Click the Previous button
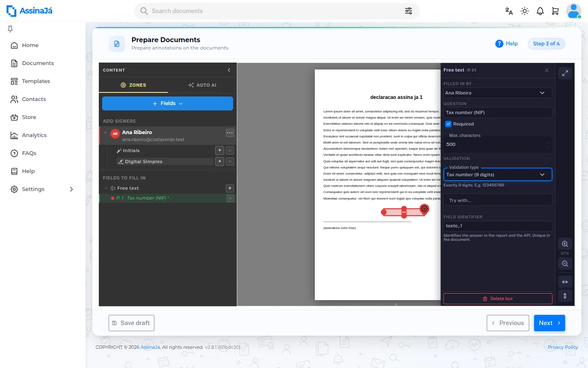 tap(508, 323)
